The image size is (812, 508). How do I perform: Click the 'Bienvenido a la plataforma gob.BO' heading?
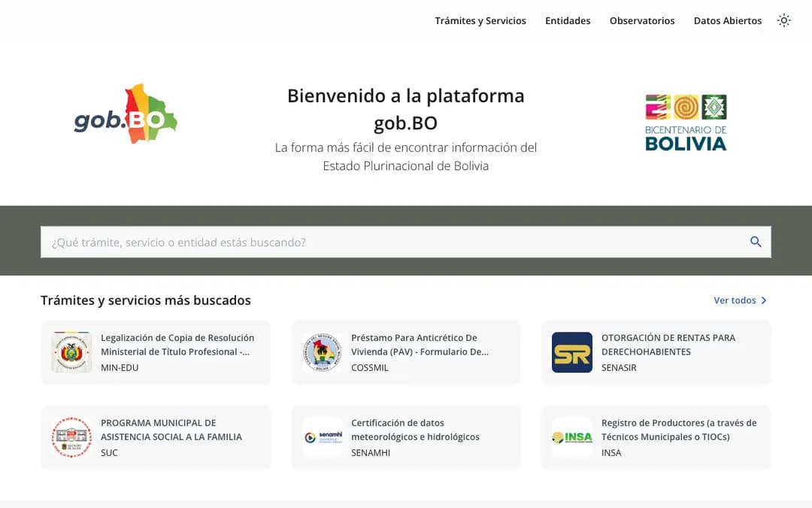coord(406,109)
